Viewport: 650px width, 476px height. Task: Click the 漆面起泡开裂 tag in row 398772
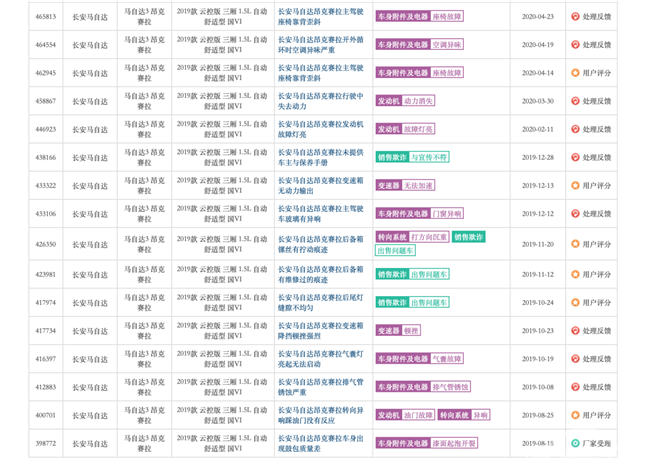(454, 444)
